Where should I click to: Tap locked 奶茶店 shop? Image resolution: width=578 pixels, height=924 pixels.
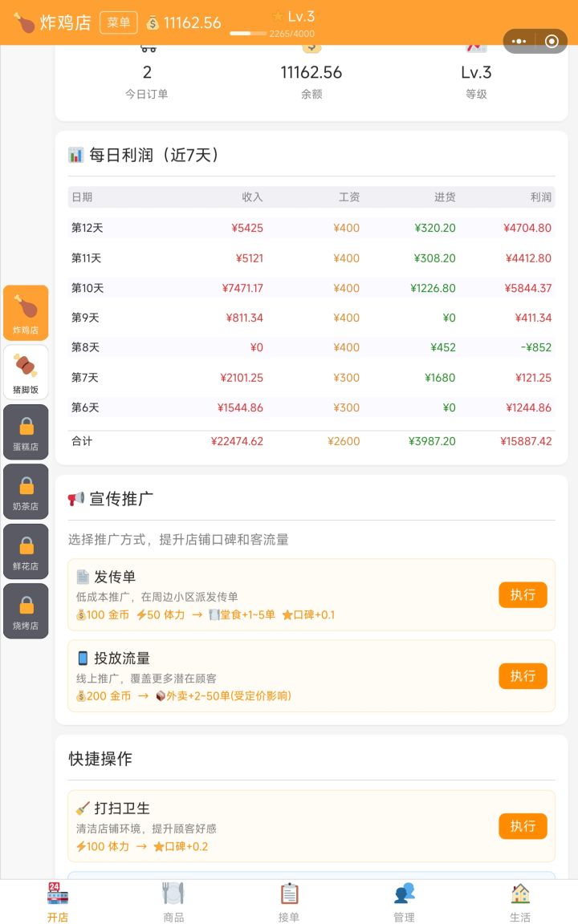coord(26,492)
